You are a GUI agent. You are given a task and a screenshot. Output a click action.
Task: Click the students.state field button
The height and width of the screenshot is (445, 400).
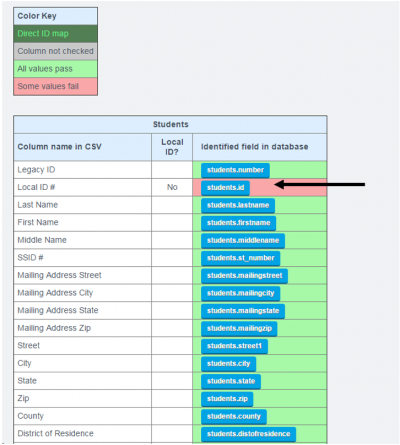coord(231,381)
